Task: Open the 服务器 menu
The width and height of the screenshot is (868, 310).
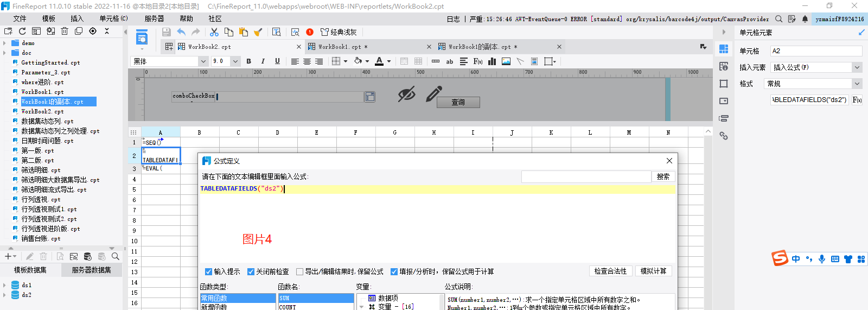Action: 155,18
